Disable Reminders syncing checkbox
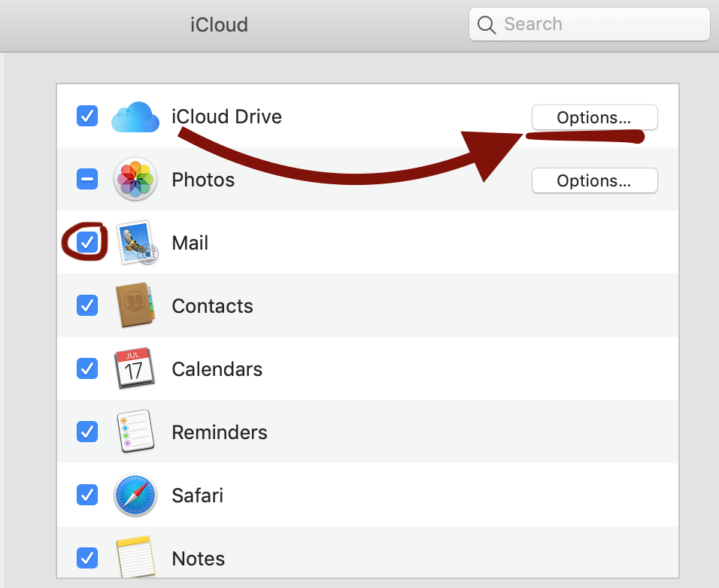The width and height of the screenshot is (719, 588). point(87,432)
